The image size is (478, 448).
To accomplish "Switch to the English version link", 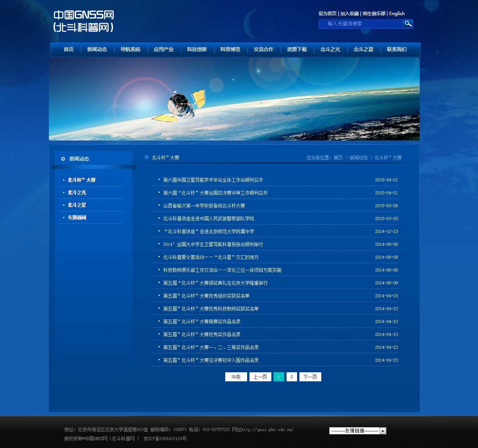I will [397, 14].
